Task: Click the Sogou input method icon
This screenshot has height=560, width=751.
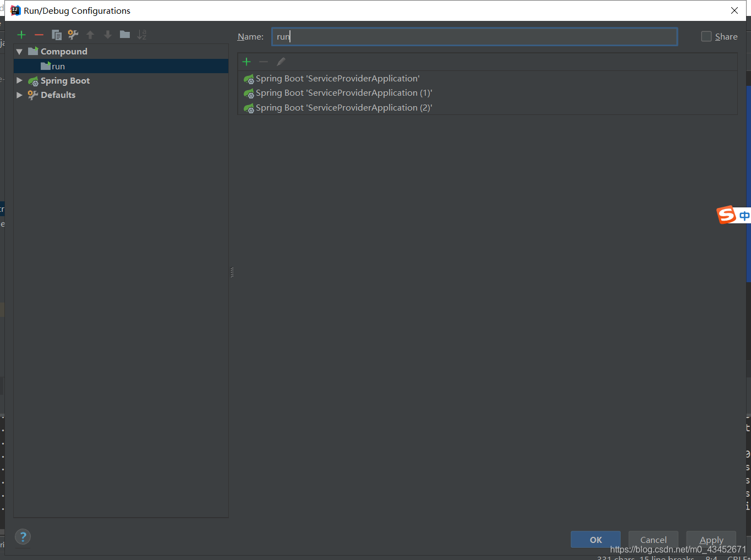Action: coord(726,215)
